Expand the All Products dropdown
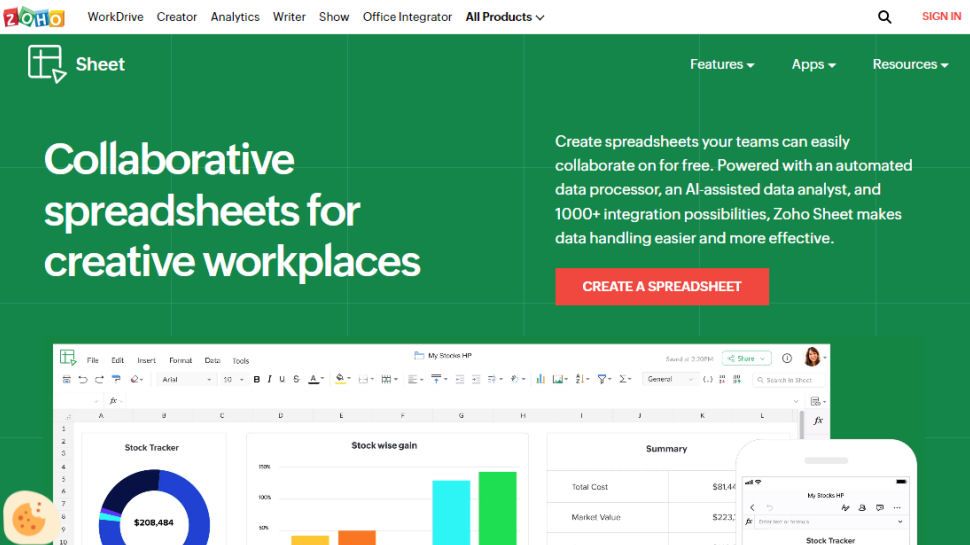This screenshot has width=970, height=545. point(505,17)
